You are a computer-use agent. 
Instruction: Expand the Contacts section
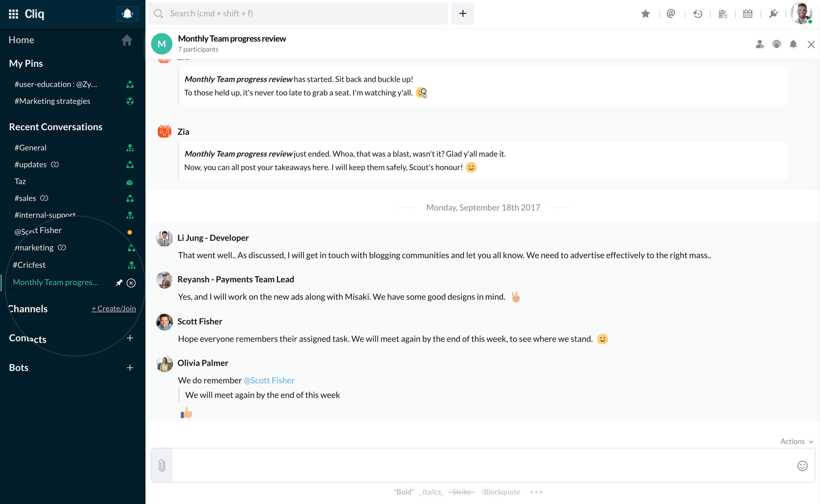point(130,338)
